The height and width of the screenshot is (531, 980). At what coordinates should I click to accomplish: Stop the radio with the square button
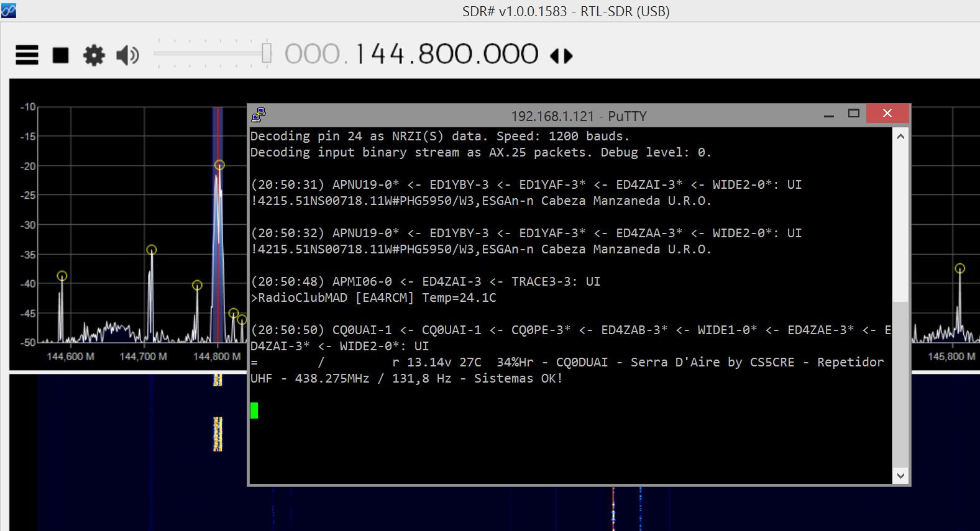click(x=61, y=55)
